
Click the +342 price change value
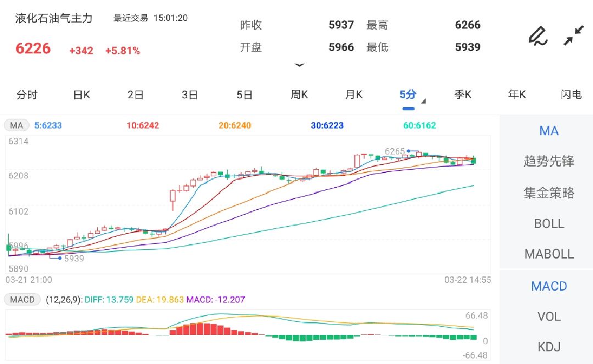81,51
